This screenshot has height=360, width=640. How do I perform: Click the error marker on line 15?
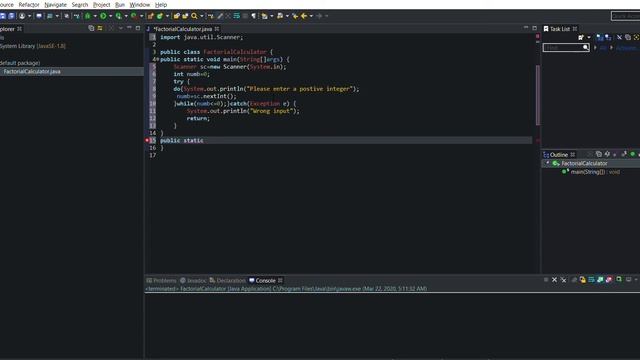pos(147,140)
